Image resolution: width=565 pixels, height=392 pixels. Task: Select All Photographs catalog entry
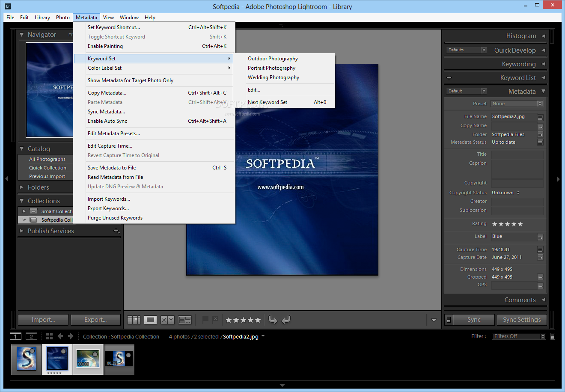pyautogui.click(x=47, y=159)
